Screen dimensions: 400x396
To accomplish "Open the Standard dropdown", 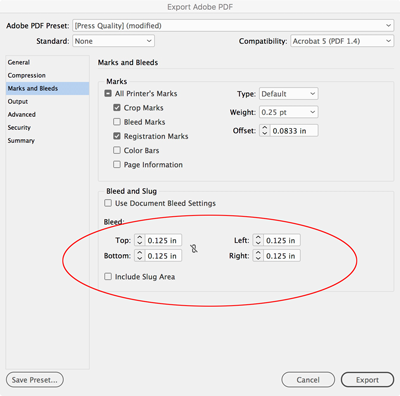I will click(x=113, y=41).
